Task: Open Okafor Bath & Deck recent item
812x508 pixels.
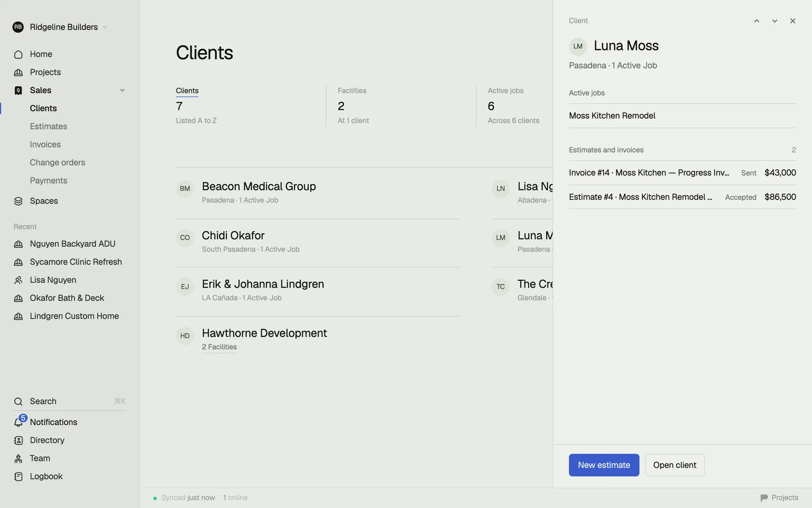Action: click(67, 298)
